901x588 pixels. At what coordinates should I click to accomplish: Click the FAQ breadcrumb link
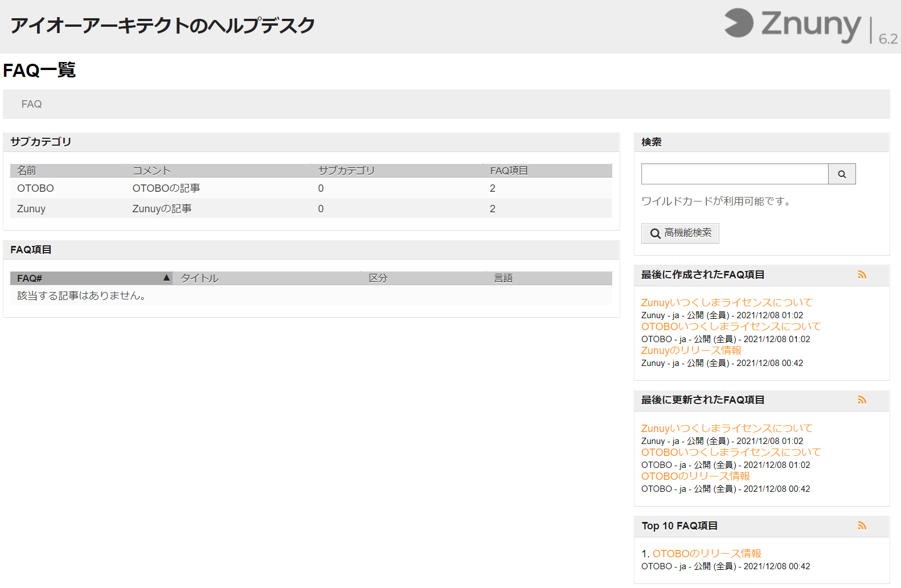tap(31, 104)
